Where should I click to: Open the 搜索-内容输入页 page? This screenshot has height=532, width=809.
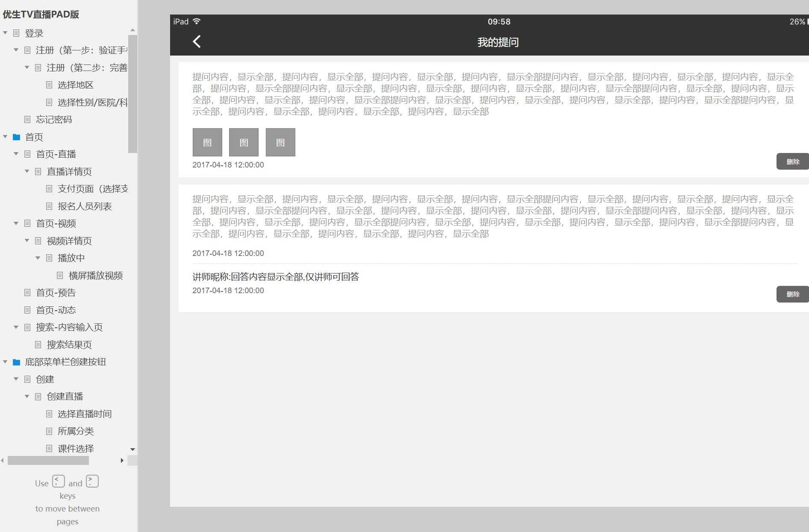point(69,327)
